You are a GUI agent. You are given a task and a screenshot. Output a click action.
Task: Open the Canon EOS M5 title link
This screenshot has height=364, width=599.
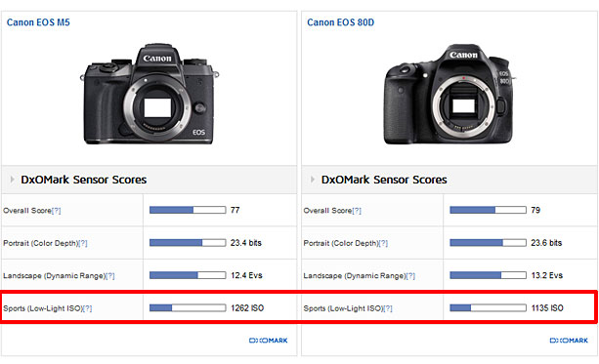(38, 22)
